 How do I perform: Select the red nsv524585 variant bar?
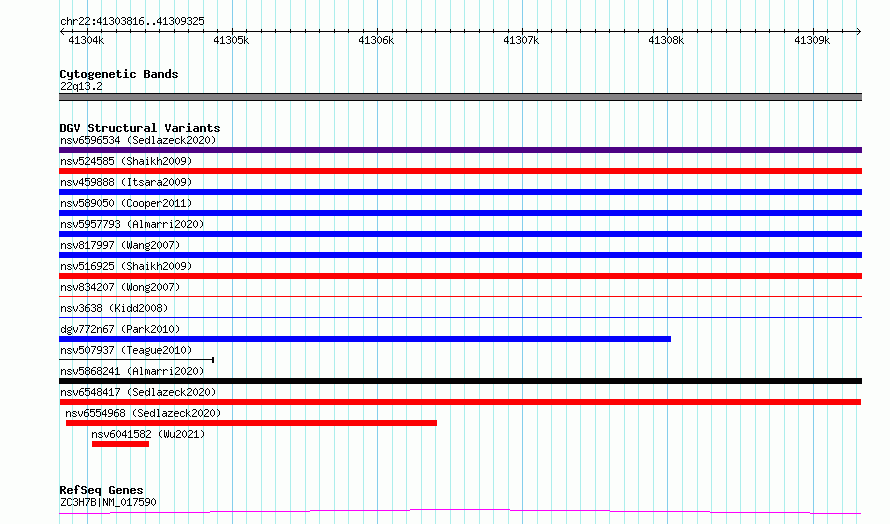(x=460, y=171)
